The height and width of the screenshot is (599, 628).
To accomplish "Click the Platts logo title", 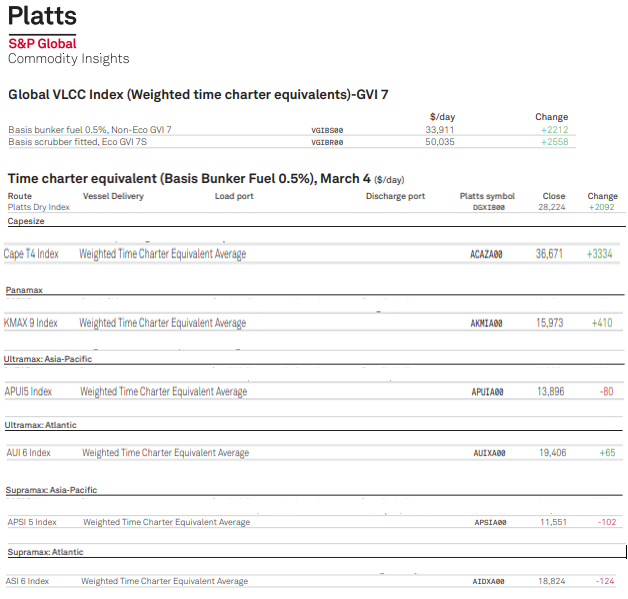I will click(x=42, y=16).
